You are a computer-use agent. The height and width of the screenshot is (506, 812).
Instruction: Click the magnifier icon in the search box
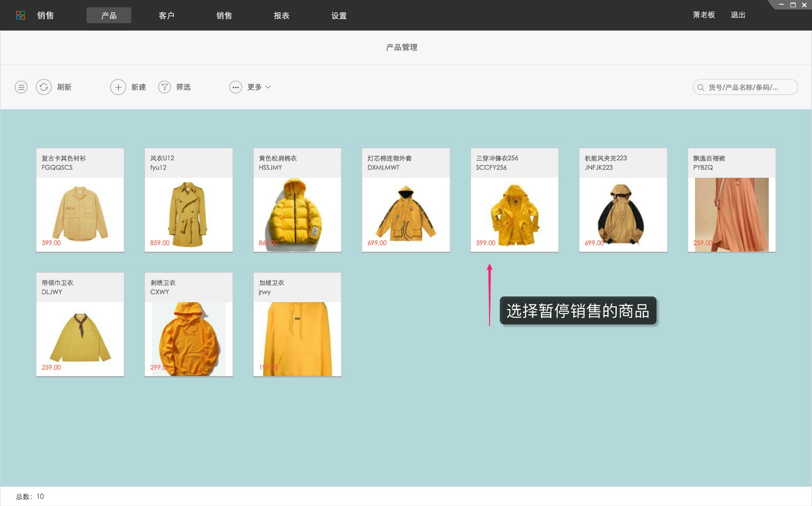click(700, 87)
